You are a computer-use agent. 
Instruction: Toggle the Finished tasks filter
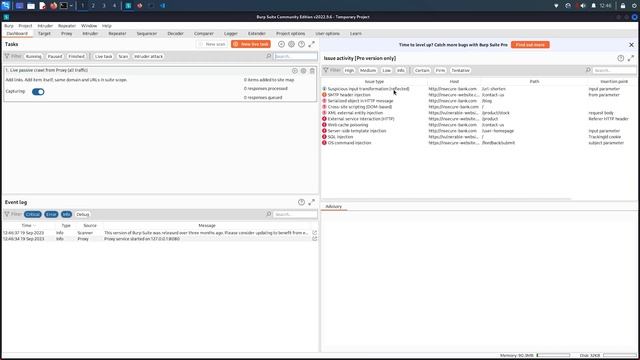tap(76, 56)
